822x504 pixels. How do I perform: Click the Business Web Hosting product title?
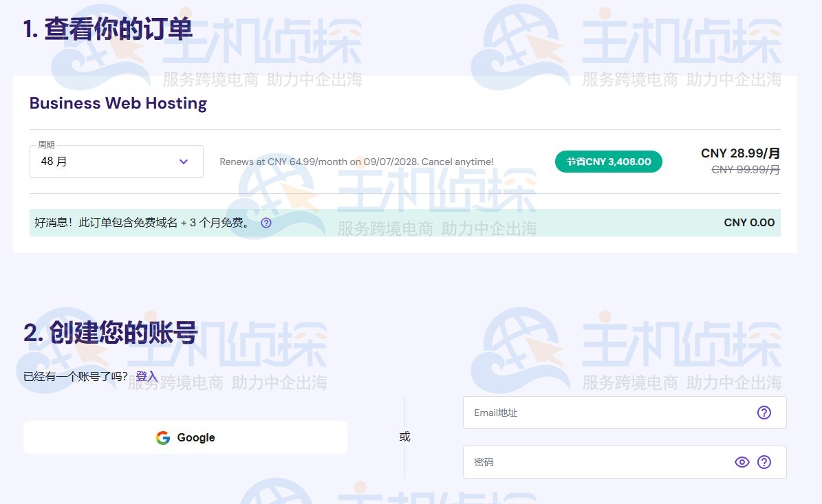tap(118, 103)
